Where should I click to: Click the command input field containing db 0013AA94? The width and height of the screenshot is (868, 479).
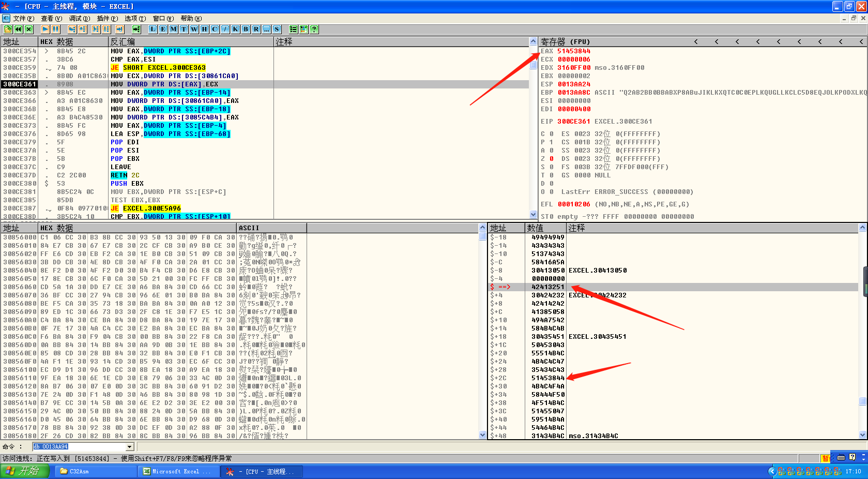point(79,447)
